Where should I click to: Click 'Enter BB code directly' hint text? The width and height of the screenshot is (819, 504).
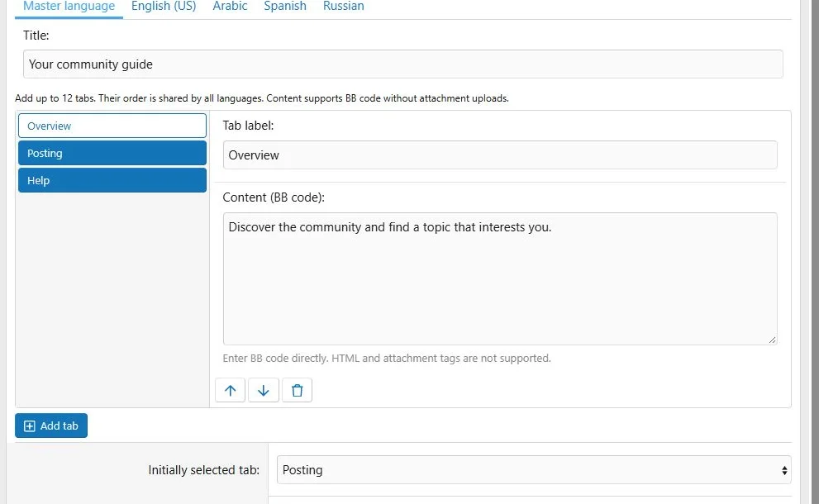[x=387, y=359]
